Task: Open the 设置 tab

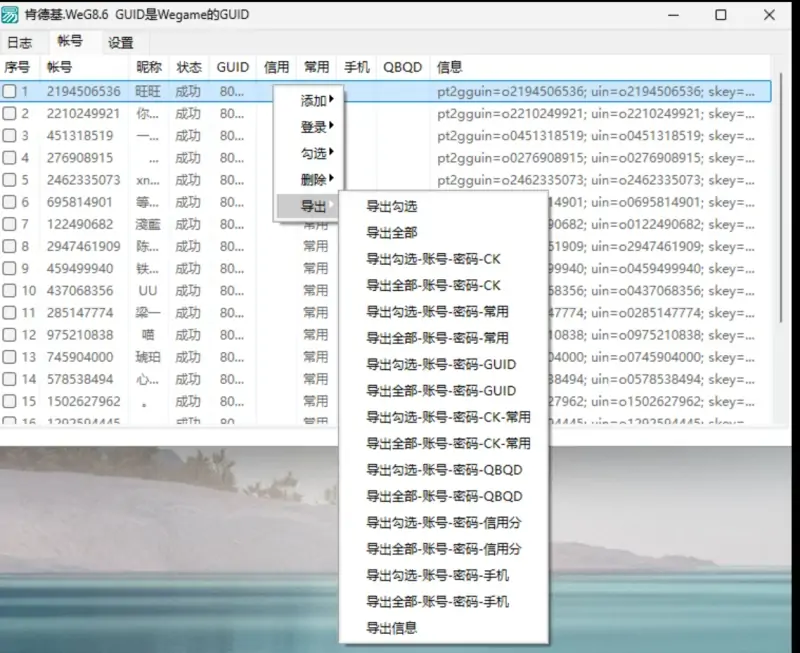Action: [121, 43]
